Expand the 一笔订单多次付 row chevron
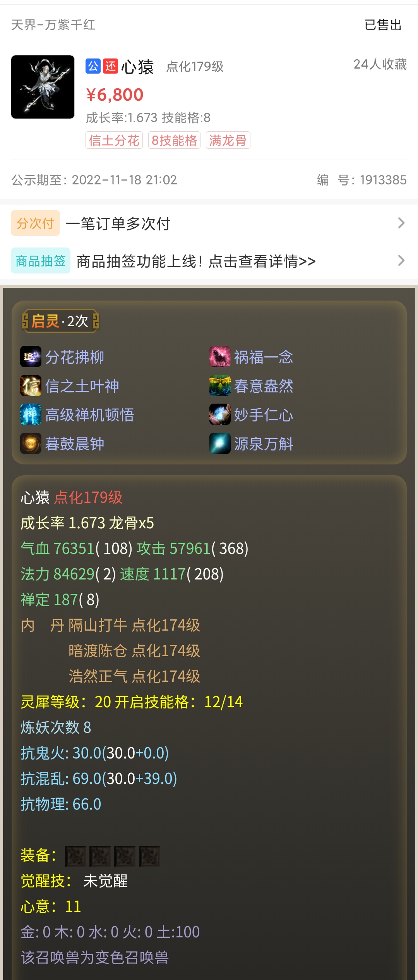Image resolution: width=418 pixels, height=980 pixels. pyautogui.click(x=401, y=223)
